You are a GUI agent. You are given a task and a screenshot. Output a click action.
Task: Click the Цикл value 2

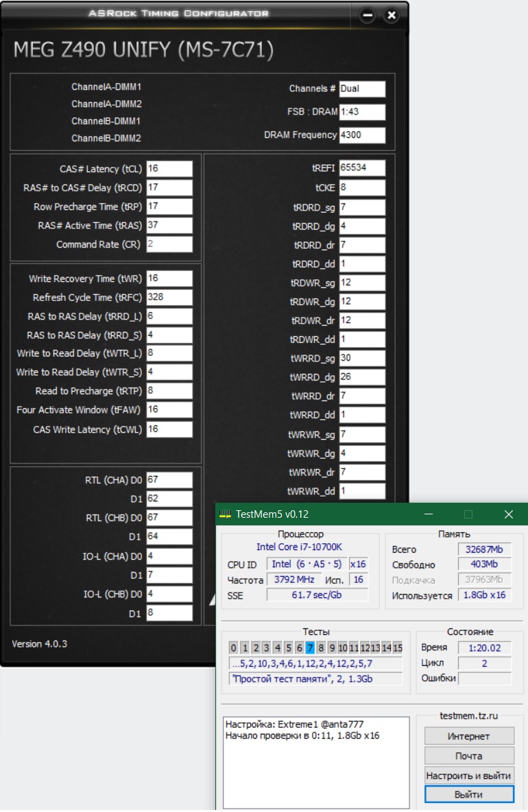(485, 663)
